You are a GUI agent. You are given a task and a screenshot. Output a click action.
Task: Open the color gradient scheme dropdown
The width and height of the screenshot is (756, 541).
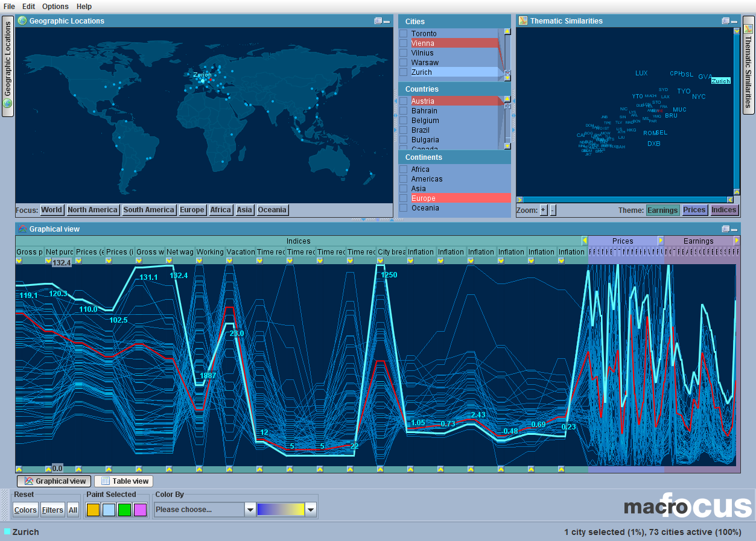[311, 509]
